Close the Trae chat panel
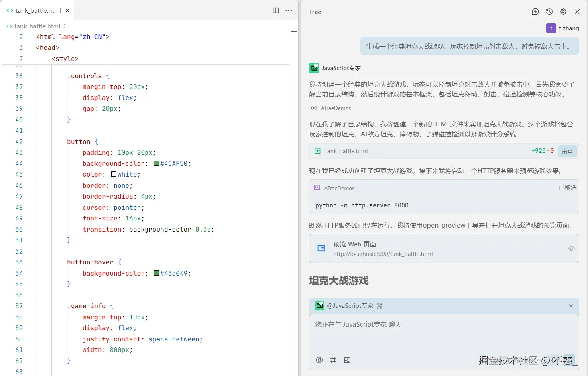 (x=577, y=12)
